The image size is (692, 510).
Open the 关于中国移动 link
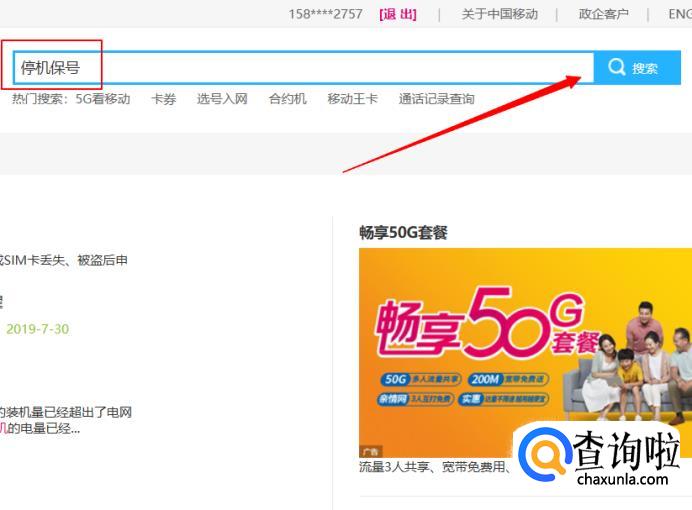[500, 14]
